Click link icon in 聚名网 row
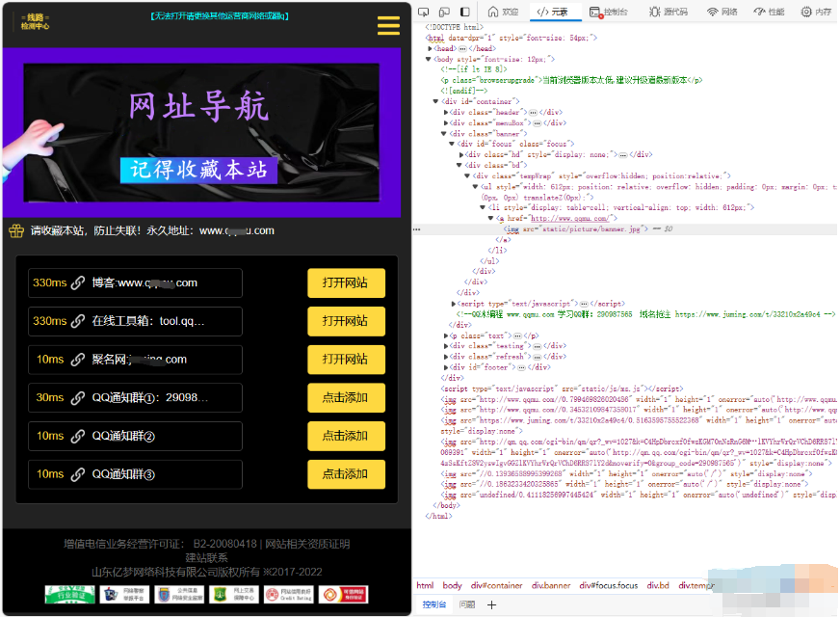840x617 pixels. coord(78,360)
